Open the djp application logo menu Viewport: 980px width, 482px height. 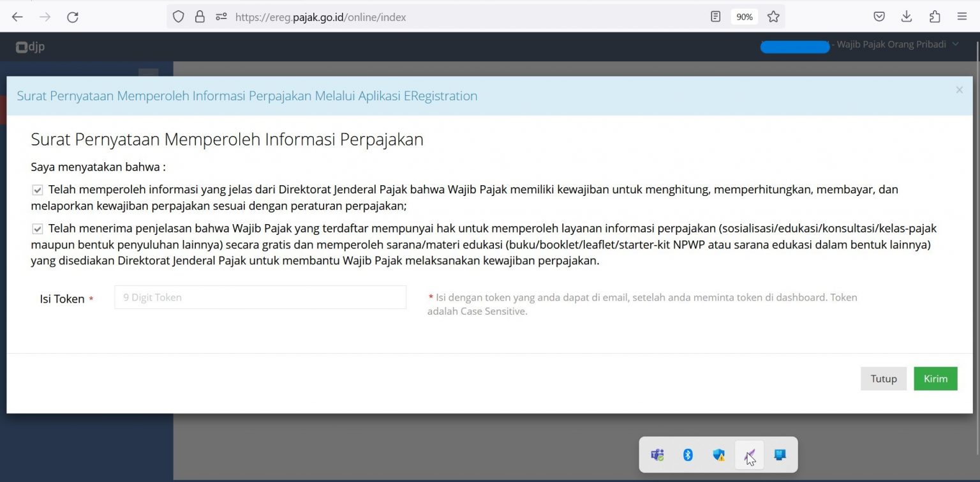30,47
